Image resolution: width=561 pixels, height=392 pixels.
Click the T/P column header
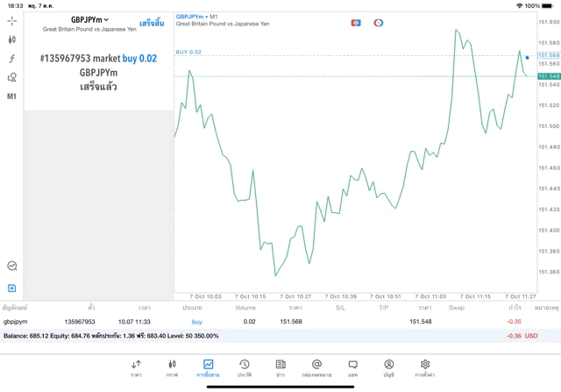(x=384, y=308)
